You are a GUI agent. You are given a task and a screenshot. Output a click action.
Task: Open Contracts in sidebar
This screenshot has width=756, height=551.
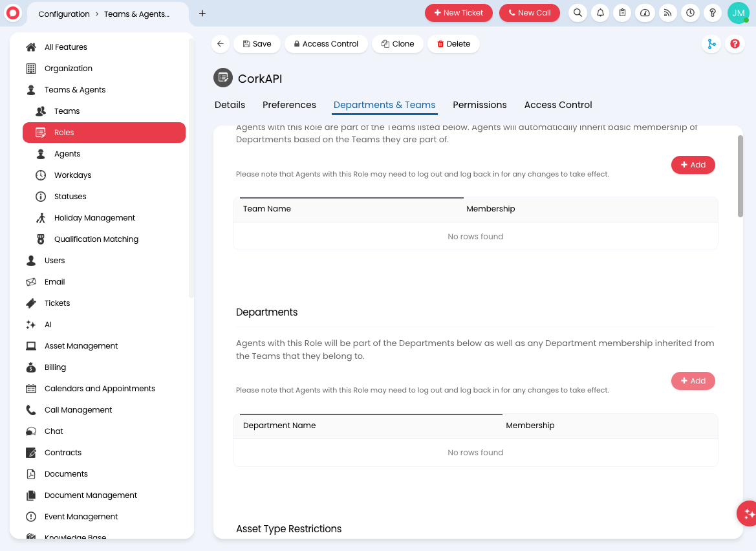pos(103,453)
